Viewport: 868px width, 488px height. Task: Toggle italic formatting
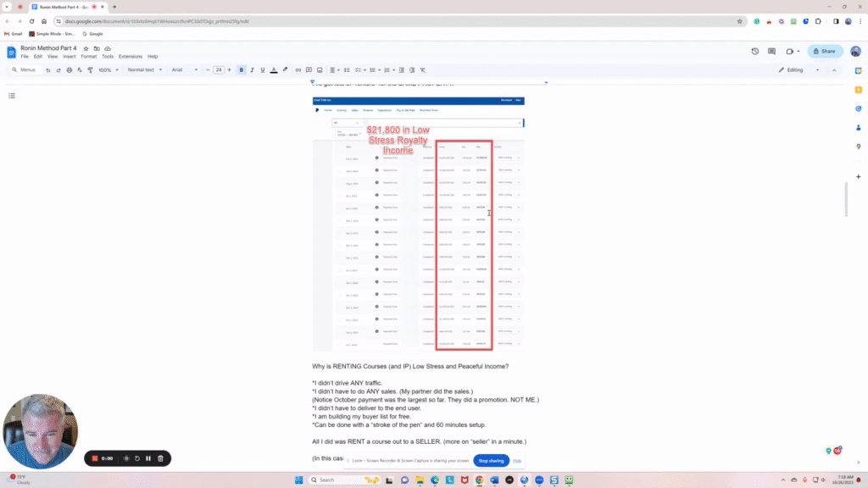point(252,70)
